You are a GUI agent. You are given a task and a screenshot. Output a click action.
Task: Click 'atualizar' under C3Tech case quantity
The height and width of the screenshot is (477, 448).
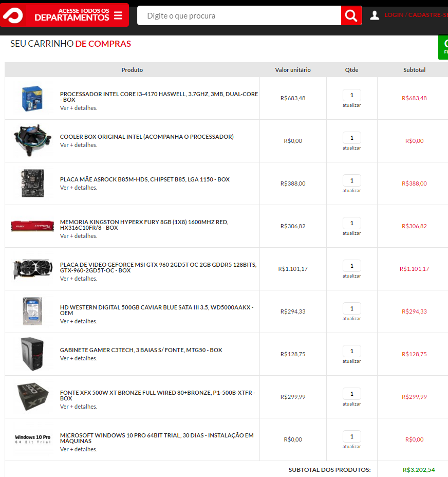[x=352, y=361]
